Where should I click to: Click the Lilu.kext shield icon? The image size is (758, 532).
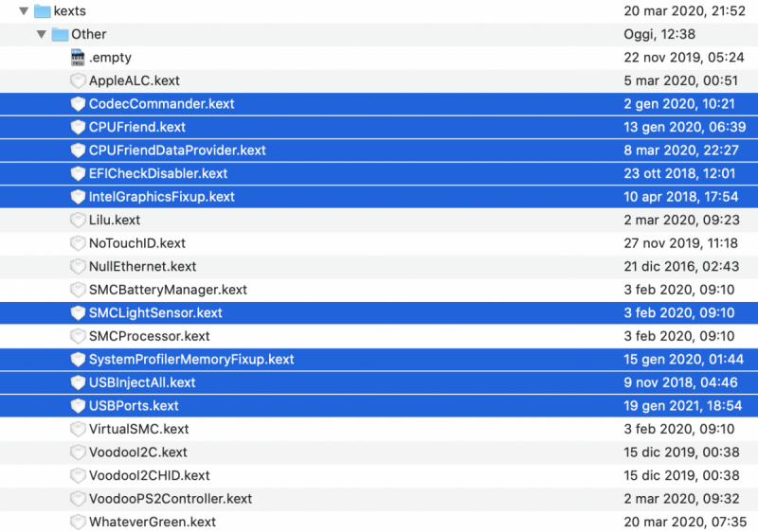coord(78,220)
